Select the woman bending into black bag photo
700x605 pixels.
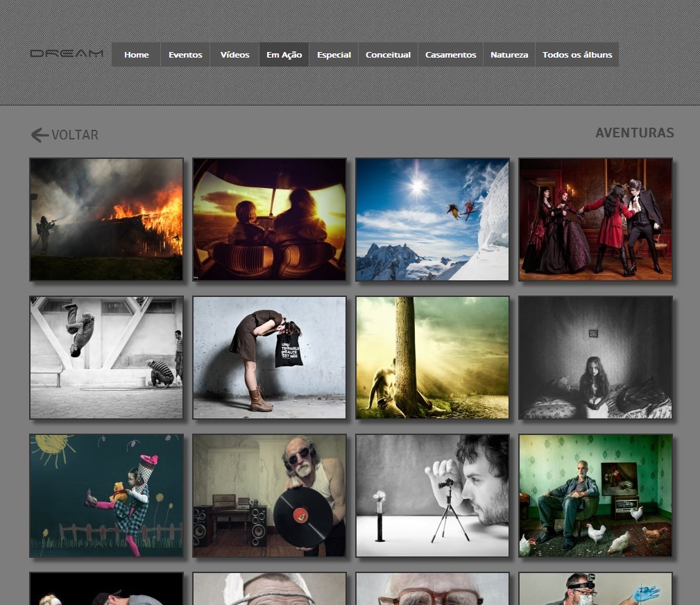click(269, 357)
